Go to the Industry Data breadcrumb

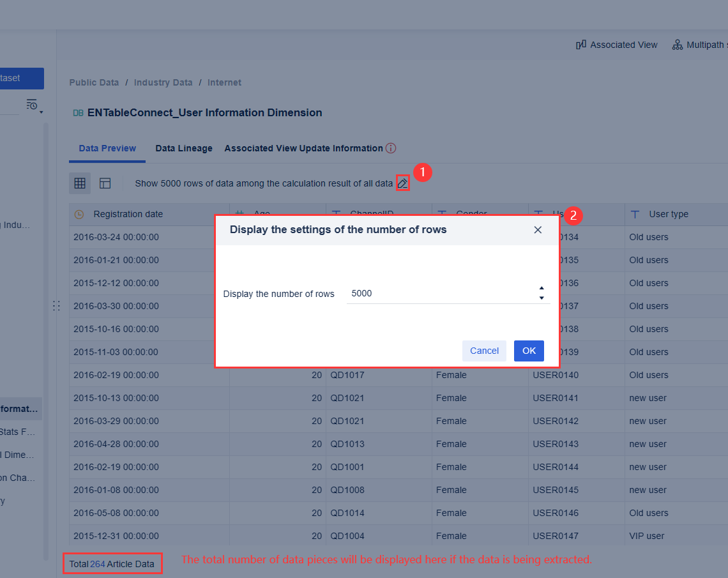coord(163,82)
